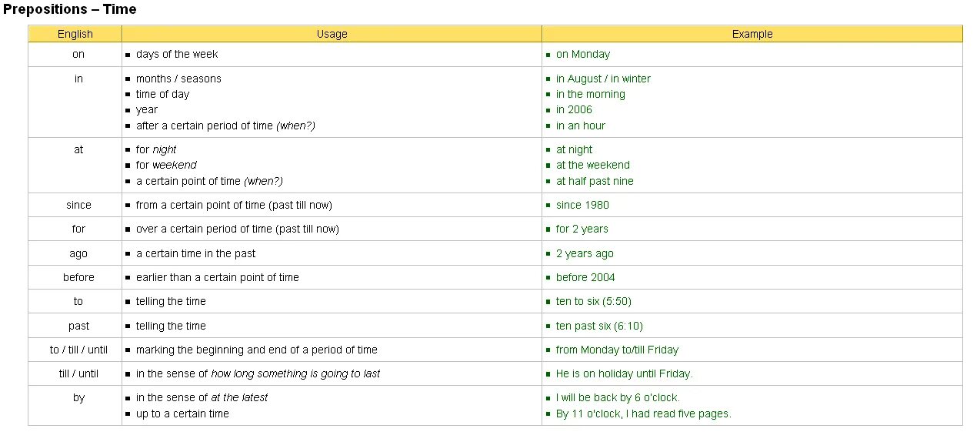Select the 'ago' preposition cell
The image size is (980, 442).
pyautogui.click(x=78, y=254)
